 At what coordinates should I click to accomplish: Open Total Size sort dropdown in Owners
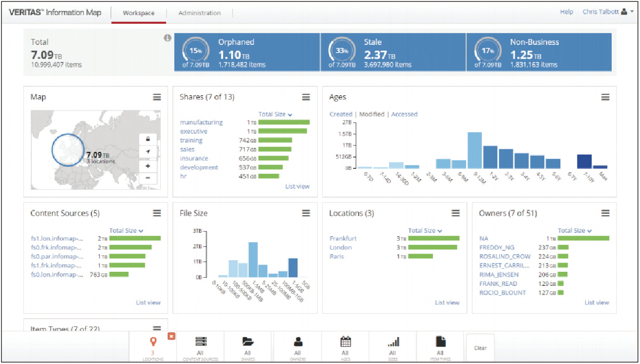(575, 230)
